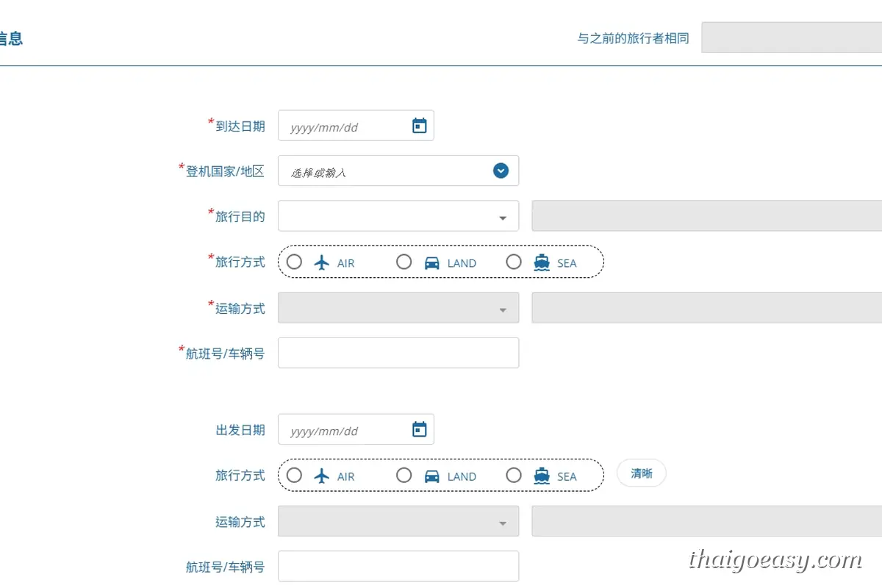Open the arrival 运输方式 dropdown
This screenshot has height=588, width=882.
tap(398, 308)
